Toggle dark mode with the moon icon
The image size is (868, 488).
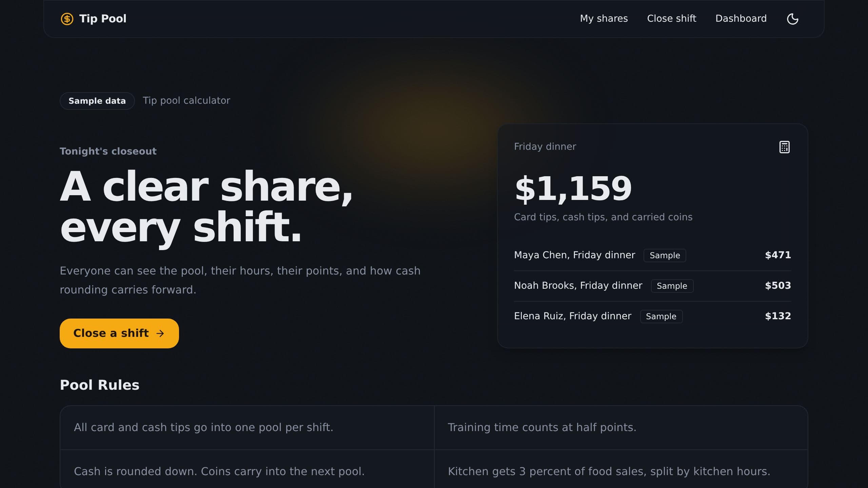pos(792,19)
